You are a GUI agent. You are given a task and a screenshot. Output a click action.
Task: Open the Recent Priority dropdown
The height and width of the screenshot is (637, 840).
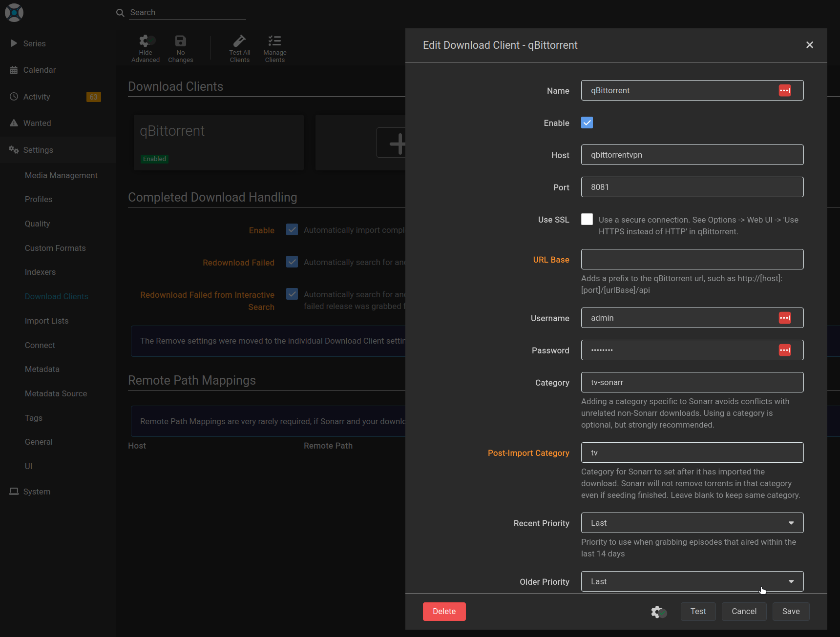click(692, 523)
